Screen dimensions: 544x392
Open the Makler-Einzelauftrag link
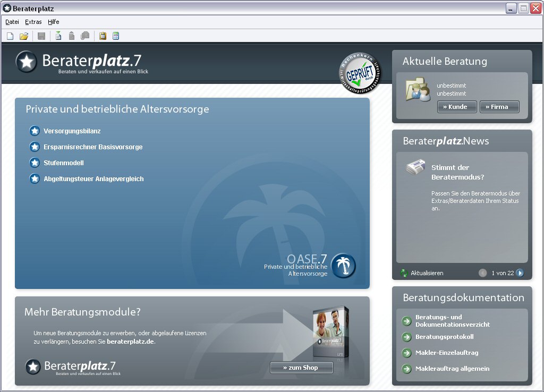[447, 353]
